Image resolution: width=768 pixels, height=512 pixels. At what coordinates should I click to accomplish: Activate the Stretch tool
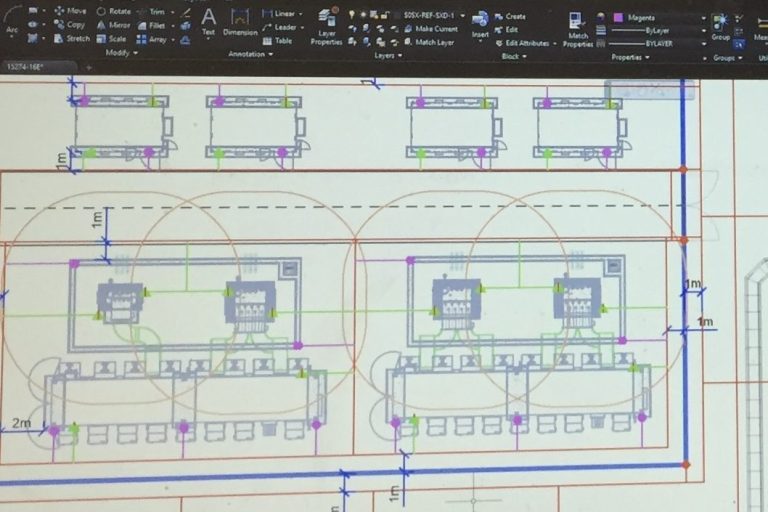pos(70,39)
